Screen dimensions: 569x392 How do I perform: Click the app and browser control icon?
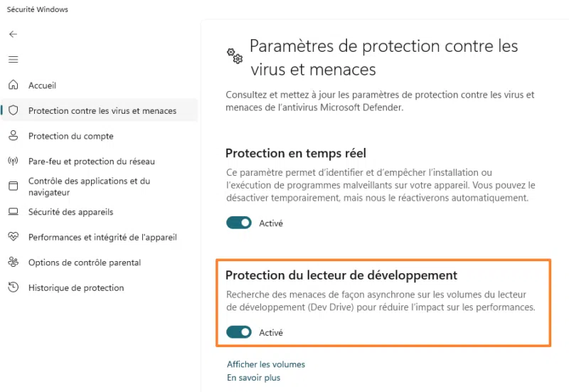pos(13,186)
